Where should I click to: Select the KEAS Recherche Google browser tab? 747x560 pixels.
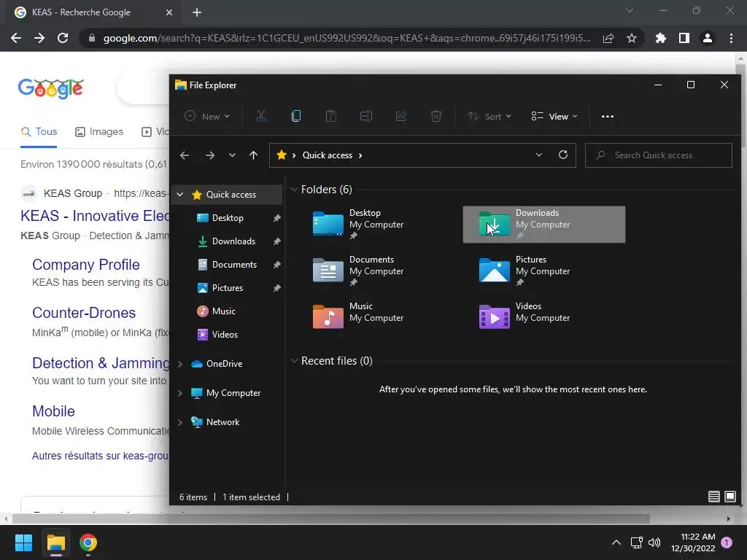94,12
